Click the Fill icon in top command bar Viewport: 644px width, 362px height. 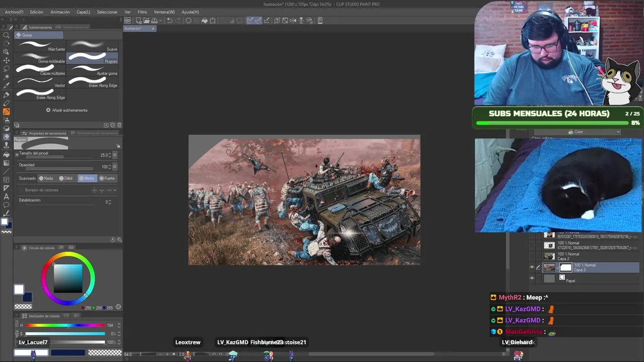pyautogui.click(x=204, y=21)
